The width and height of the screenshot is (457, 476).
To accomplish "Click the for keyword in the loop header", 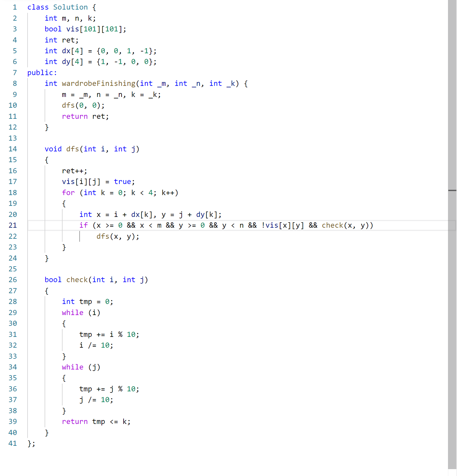I will point(68,193).
